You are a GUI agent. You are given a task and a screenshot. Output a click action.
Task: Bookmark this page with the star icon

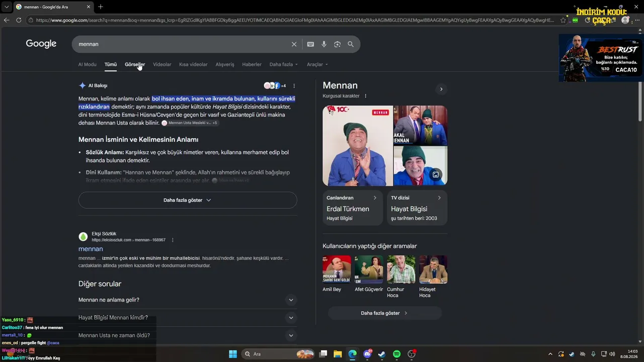pos(563,20)
